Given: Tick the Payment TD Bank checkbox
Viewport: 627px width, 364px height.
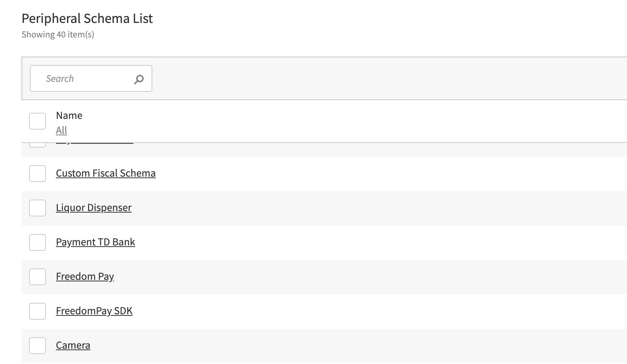Looking at the screenshot, I should (38, 242).
